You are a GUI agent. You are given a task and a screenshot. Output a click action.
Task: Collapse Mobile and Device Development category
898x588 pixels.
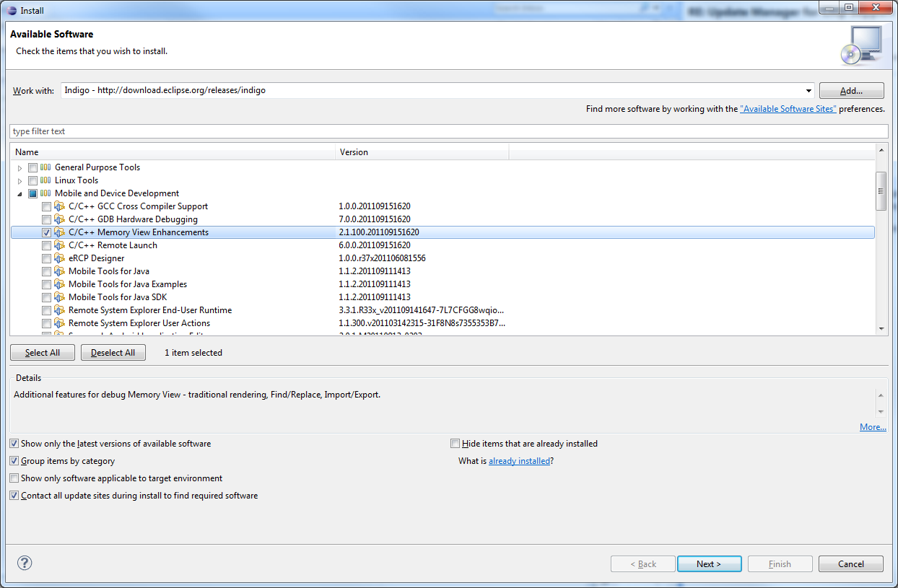(20, 193)
